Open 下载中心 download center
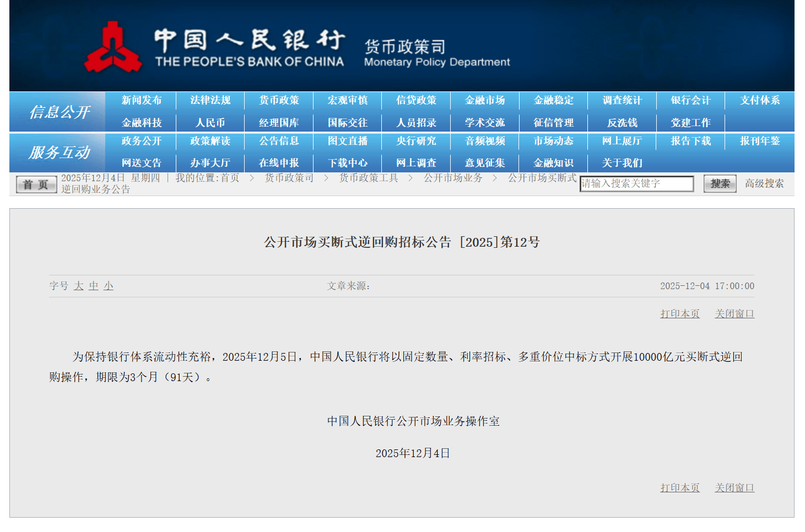805x532 pixels. coord(347,163)
